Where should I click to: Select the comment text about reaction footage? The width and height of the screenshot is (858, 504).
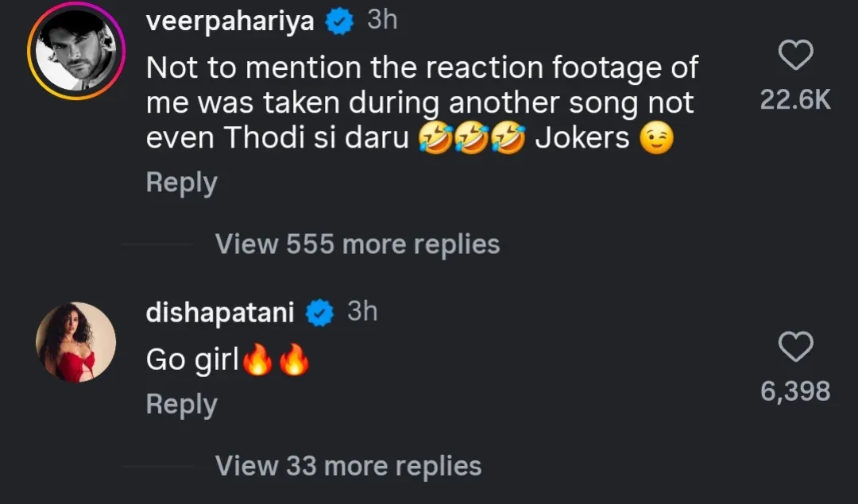[x=421, y=103]
